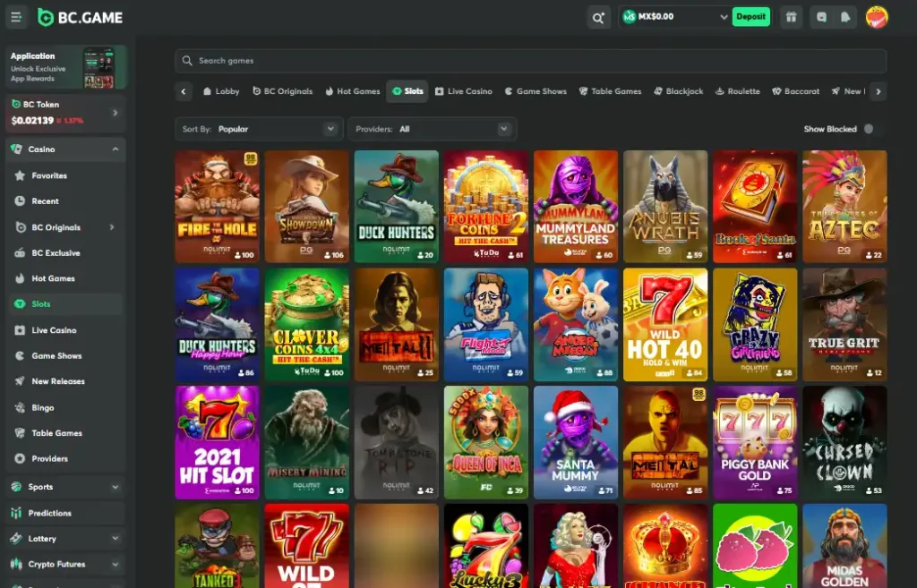917x588 pixels.
Task: Open Cursed Clown game tile
Action: pos(844,442)
